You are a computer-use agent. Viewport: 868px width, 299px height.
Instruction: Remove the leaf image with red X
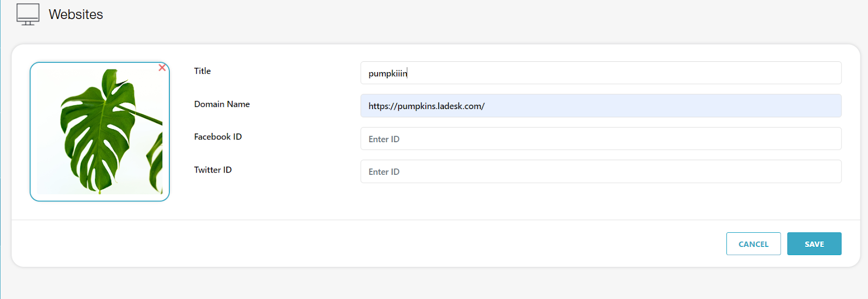(x=162, y=68)
